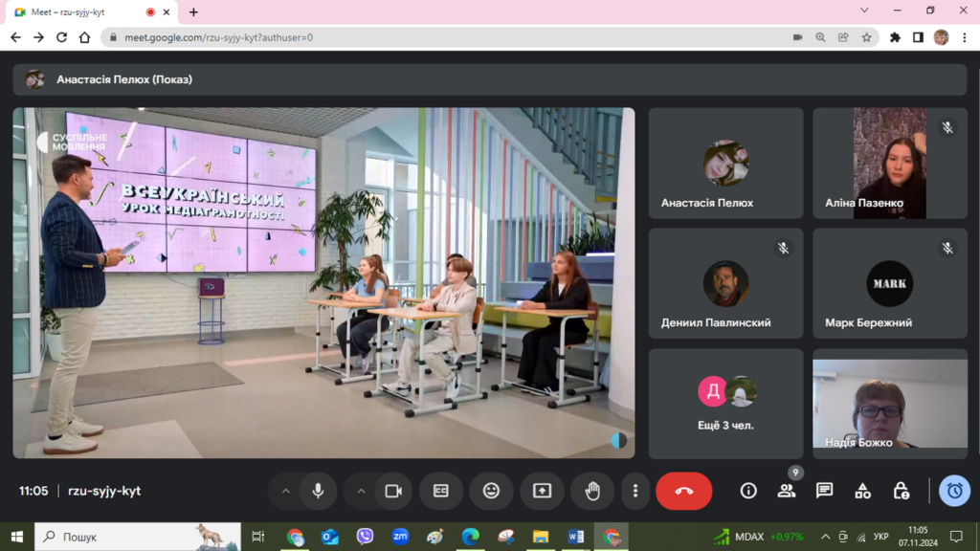Select Аліна Пазенко video tile
This screenshot has height=551, width=980.
(890, 163)
